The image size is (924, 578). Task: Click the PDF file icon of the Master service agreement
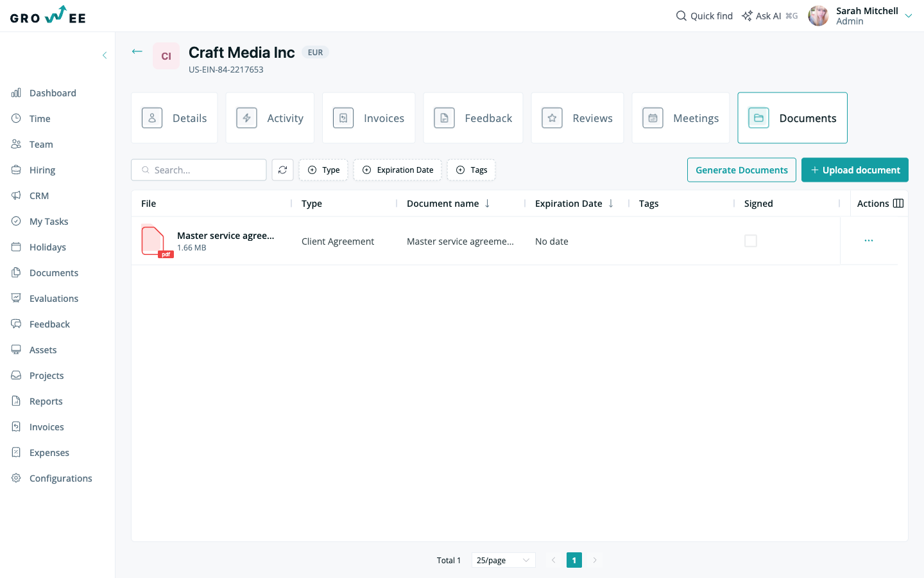(x=157, y=241)
